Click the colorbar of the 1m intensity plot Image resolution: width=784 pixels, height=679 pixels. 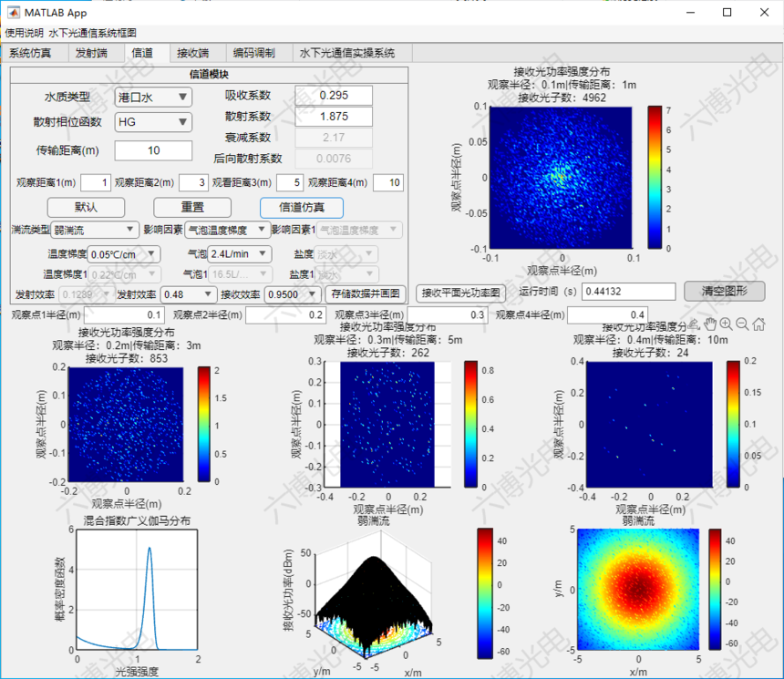coord(655,177)
